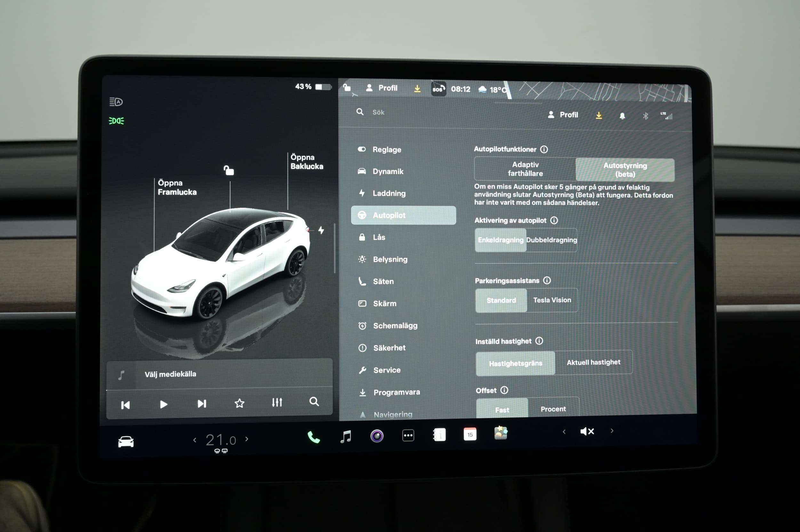Image resolution: width=800 pixels, height=532 pixels.
Task: Increase cabin temperature with right chevron
Action: [247, 439]
